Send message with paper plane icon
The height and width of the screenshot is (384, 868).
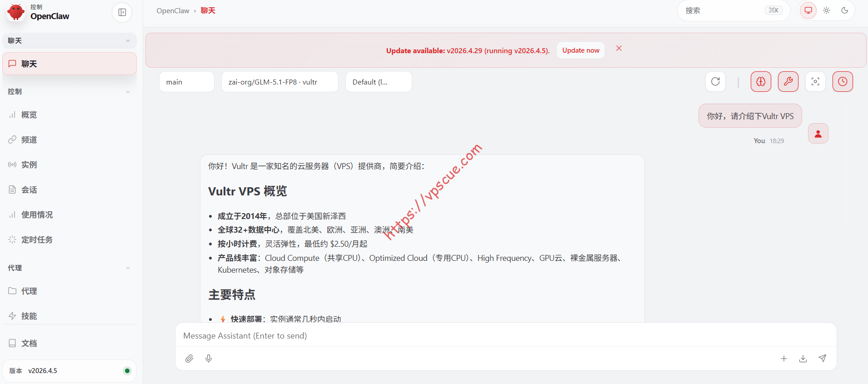tap(822, 359)
